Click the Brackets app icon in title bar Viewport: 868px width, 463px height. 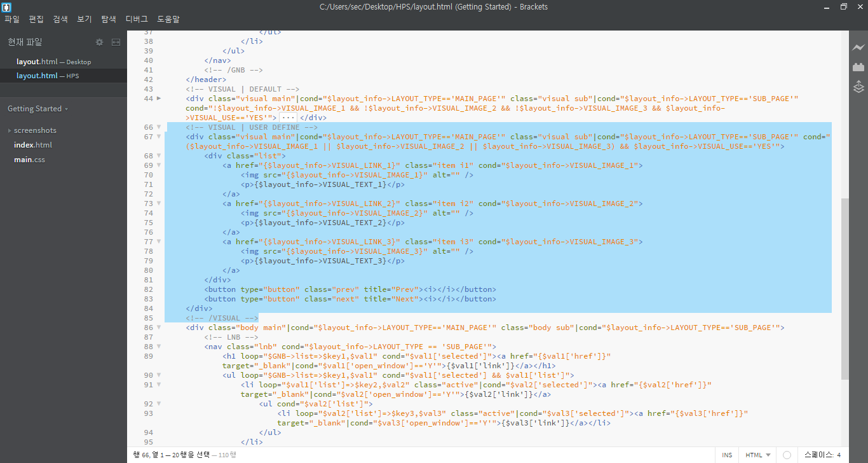[x=6, y=7]
